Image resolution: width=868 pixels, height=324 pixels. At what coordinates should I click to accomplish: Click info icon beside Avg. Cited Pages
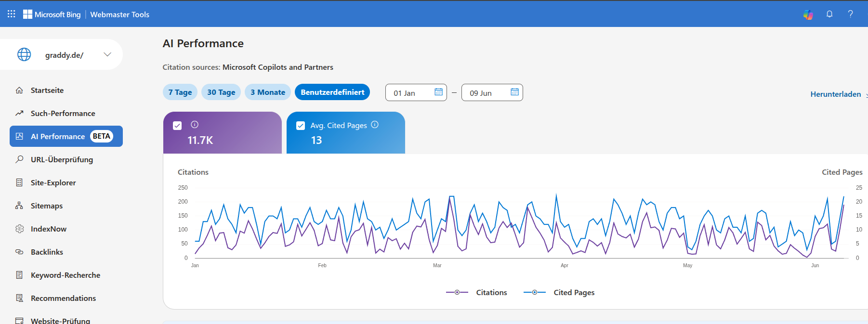coord(375,125)
